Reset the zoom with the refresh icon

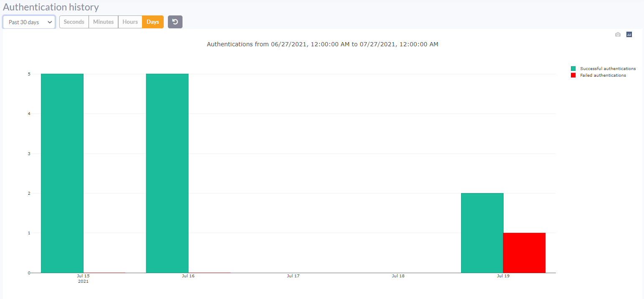coord(175,22)
